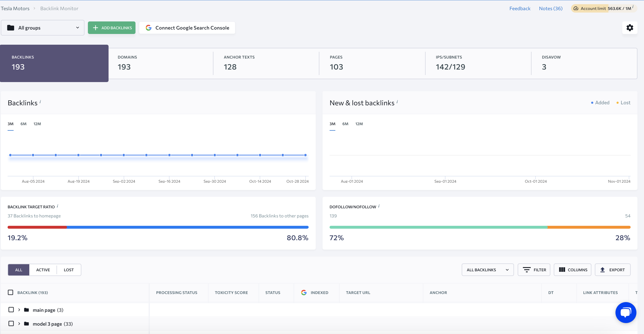Screen dimensions: 644x334
Task: Select all backlinks with header checkbox
Action: [10, 292]
